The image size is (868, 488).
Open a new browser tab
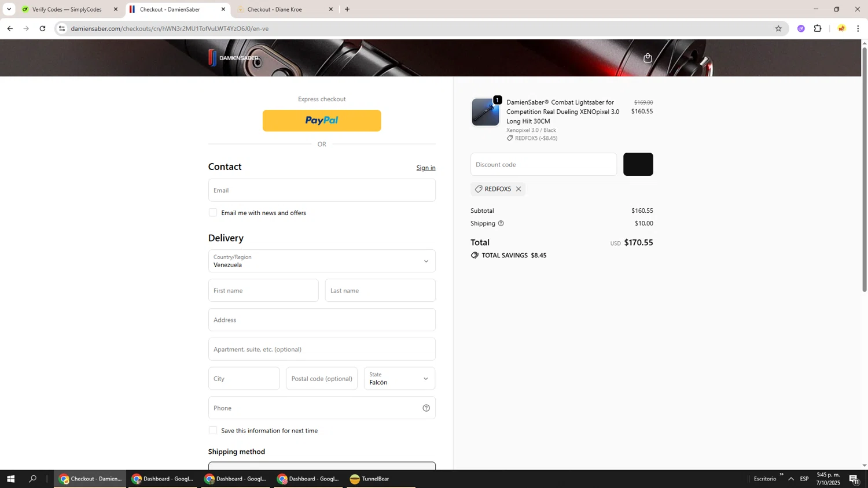[347, 9]
